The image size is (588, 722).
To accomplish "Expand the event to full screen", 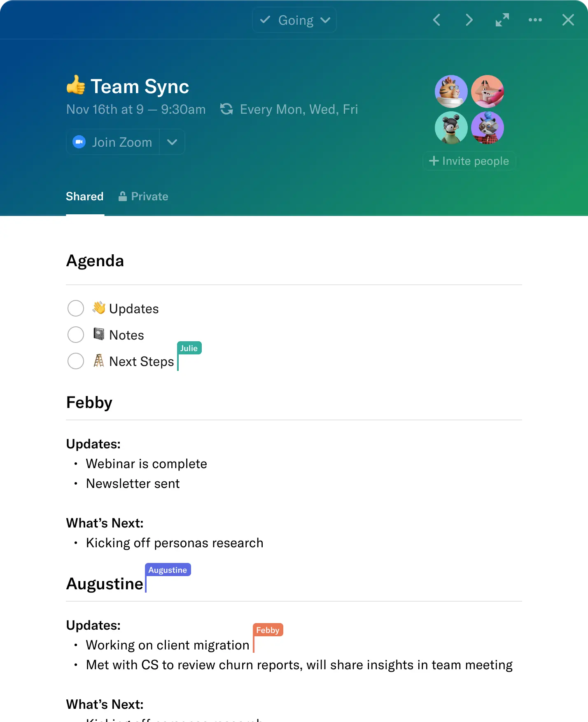I will (502, 20).
